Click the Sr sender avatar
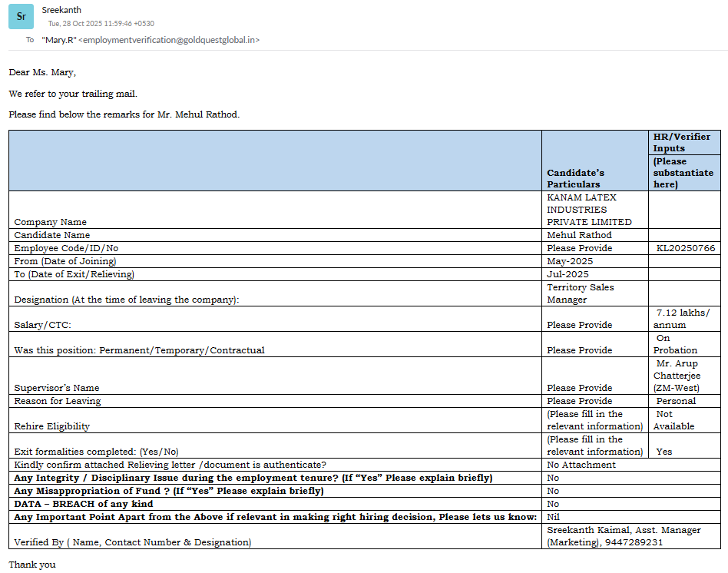 coord(21,16)
